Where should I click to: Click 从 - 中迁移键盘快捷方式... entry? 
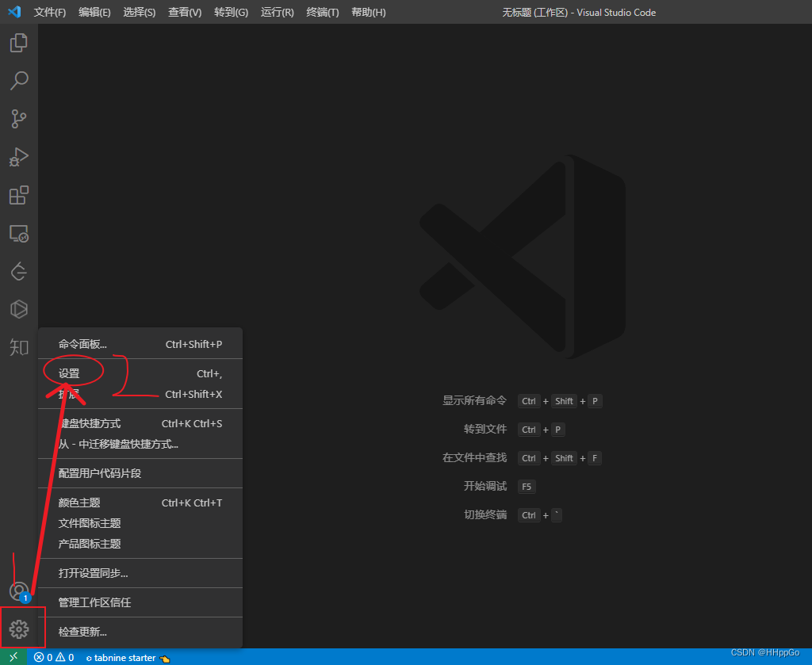coord(140,444)
